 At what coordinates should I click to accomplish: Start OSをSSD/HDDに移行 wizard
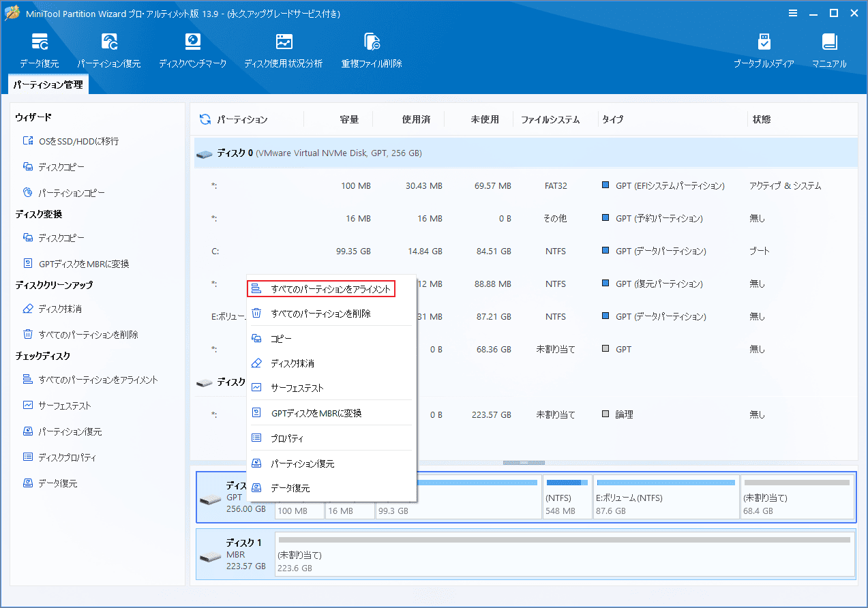click(71, 141)
